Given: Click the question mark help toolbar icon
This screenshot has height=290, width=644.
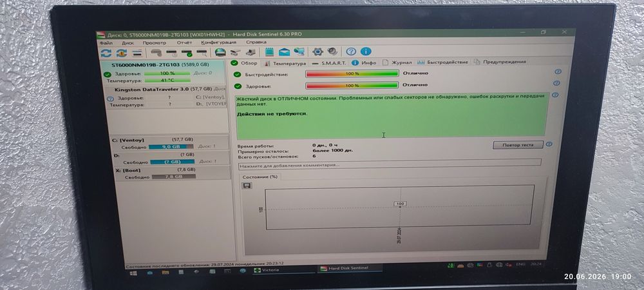Looking at the screenshot, I should tap(350, 52).
